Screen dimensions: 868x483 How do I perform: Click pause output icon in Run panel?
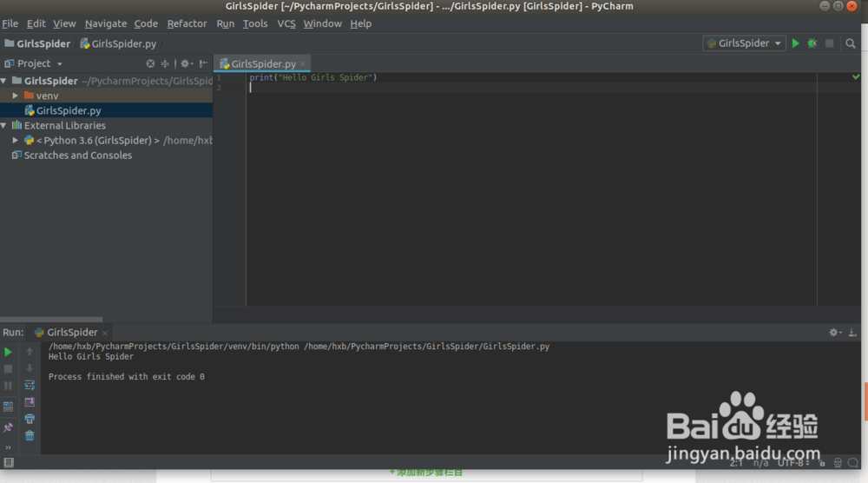[9, 386]
